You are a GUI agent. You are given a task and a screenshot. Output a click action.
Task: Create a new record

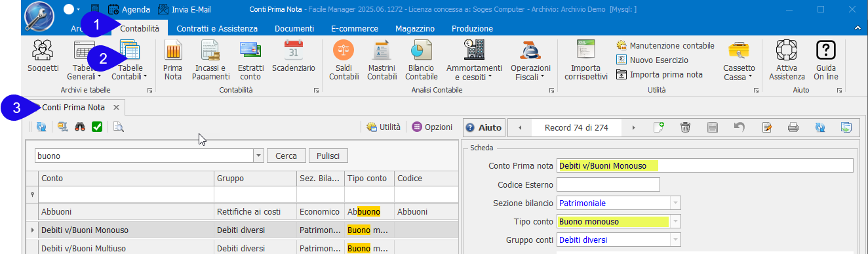(659, 127)
